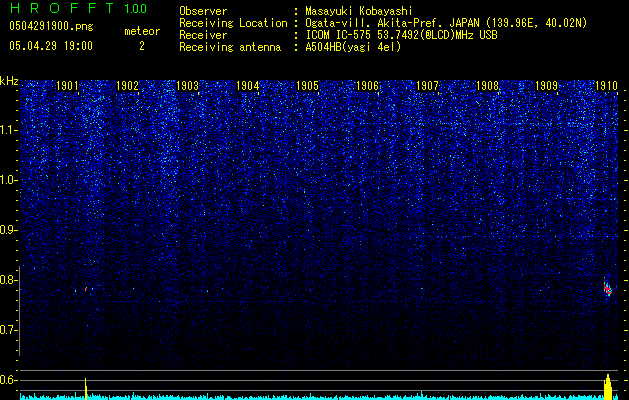
Task: Click the version number 1.0.0
Action: click(135, 9)
